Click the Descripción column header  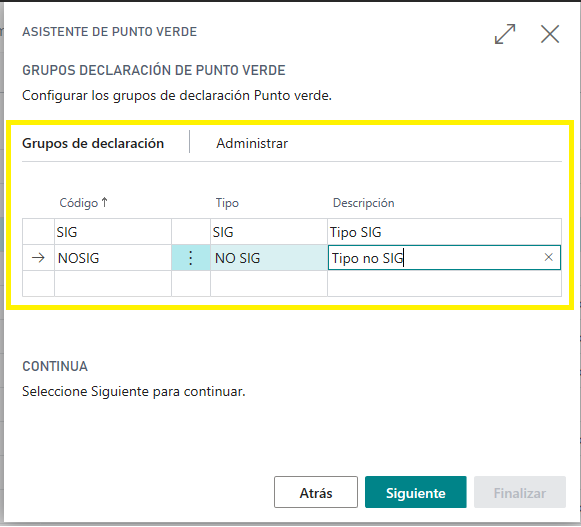coord(363,203)
